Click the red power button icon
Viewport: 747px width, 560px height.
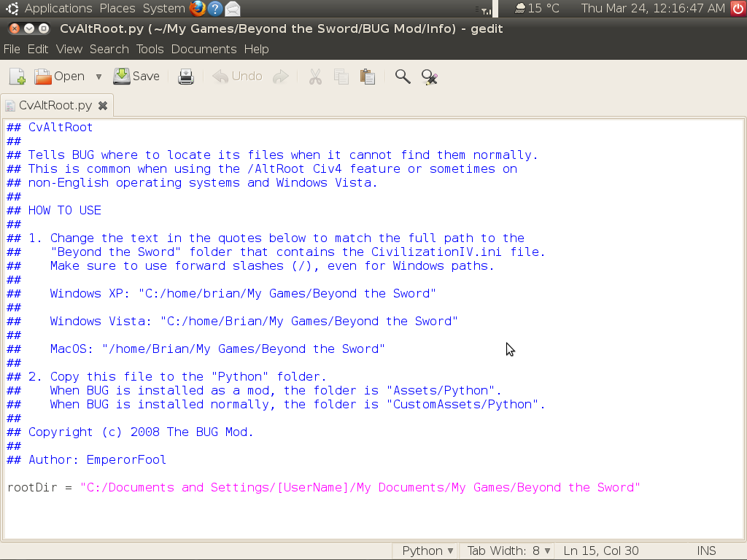(739, 8)
